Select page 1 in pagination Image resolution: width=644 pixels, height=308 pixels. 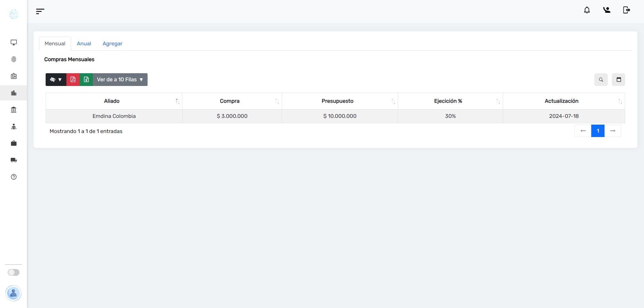point(598,131)
